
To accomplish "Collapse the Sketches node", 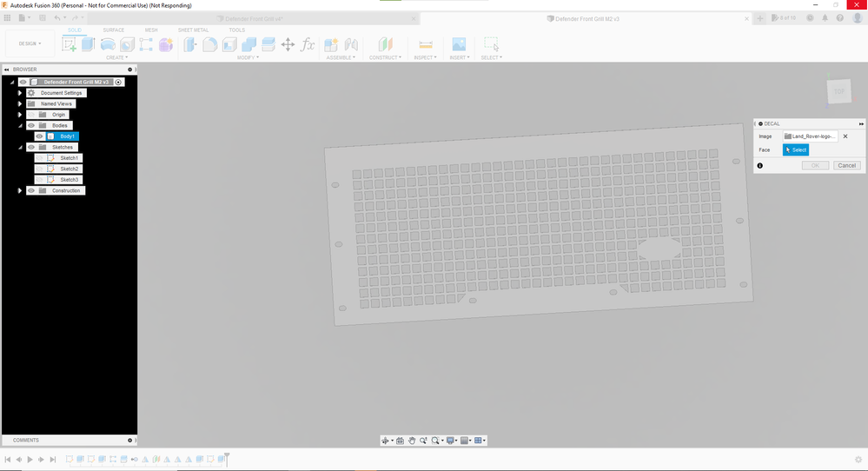I will [20, 147].
